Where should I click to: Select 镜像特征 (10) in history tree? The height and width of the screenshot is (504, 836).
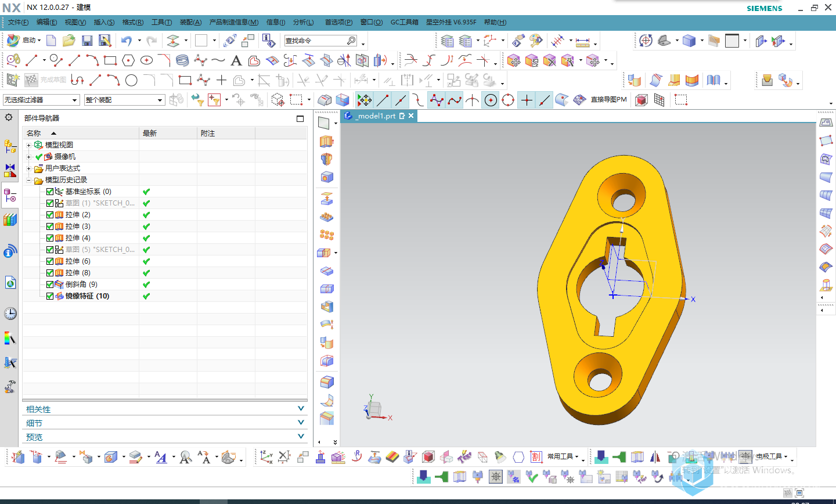(87, 296)
